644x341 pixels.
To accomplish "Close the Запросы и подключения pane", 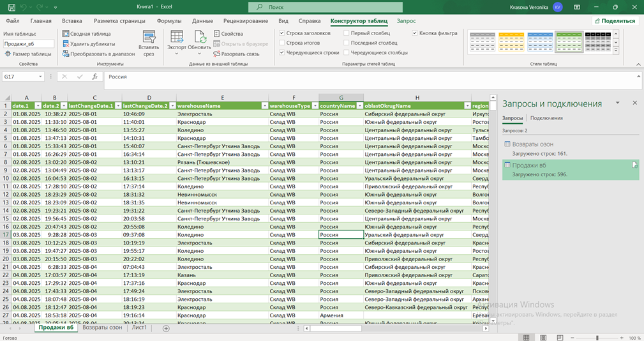I will pos(634,103).
